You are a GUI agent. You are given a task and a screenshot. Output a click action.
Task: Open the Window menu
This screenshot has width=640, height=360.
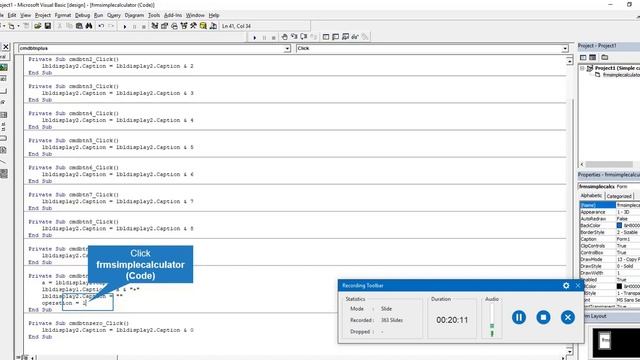[x=195, y=15]
